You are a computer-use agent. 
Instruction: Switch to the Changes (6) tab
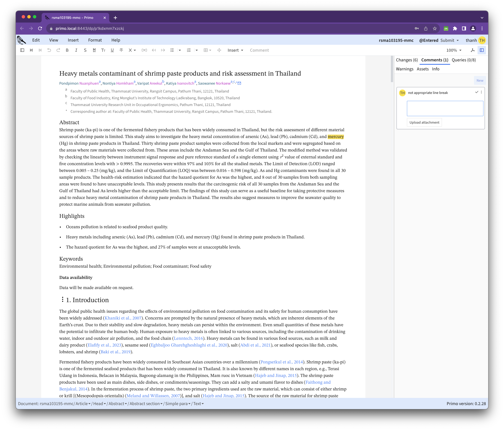coord(407,60)
